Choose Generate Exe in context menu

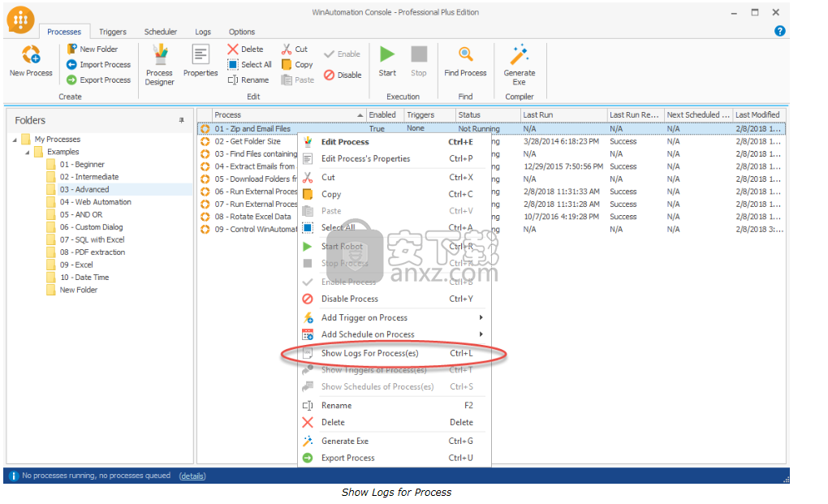pyautogui.click(x=395, y=442)
